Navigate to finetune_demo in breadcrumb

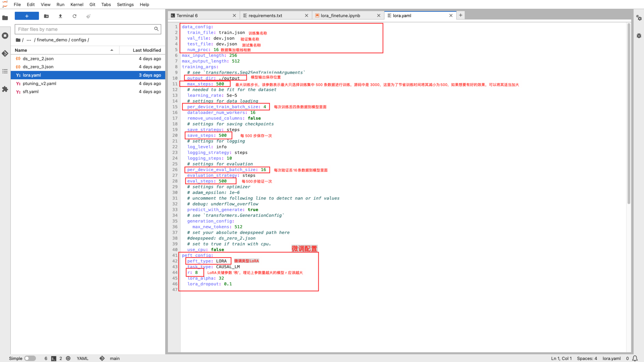tap(52, 40)
